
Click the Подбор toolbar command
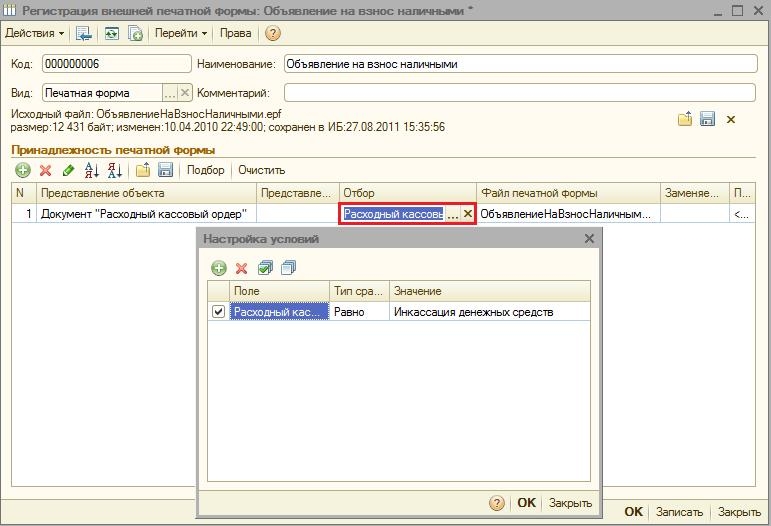click(x=206, y=170)
